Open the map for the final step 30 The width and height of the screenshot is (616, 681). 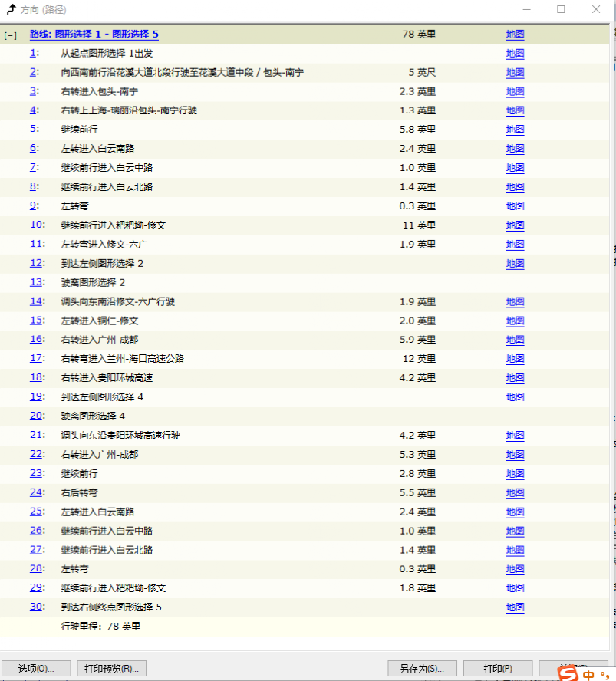point(514,607)
